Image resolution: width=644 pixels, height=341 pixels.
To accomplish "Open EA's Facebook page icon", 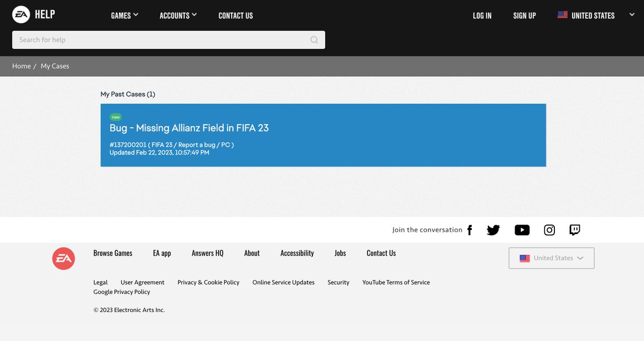I will coord(470,230).
